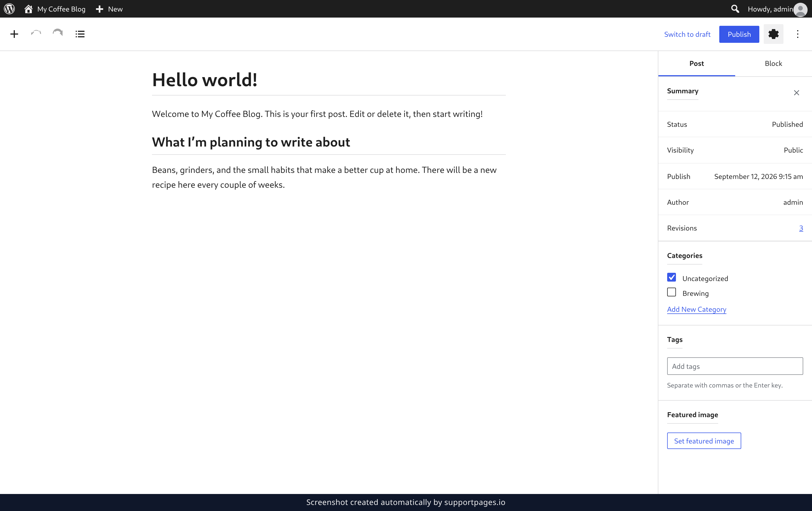Screen dimensions: 812x511
Task: Open the My Coffee Blog home icon
Action: 28,9
